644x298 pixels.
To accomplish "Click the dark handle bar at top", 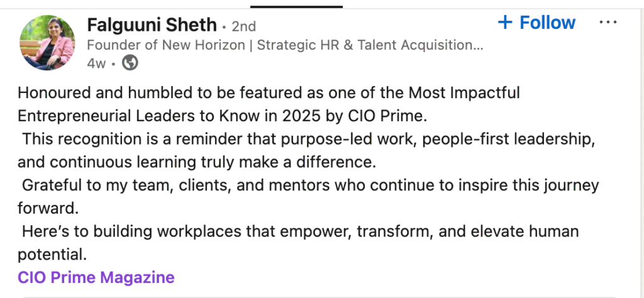I will pyautogui.click(x=296, y=6).
